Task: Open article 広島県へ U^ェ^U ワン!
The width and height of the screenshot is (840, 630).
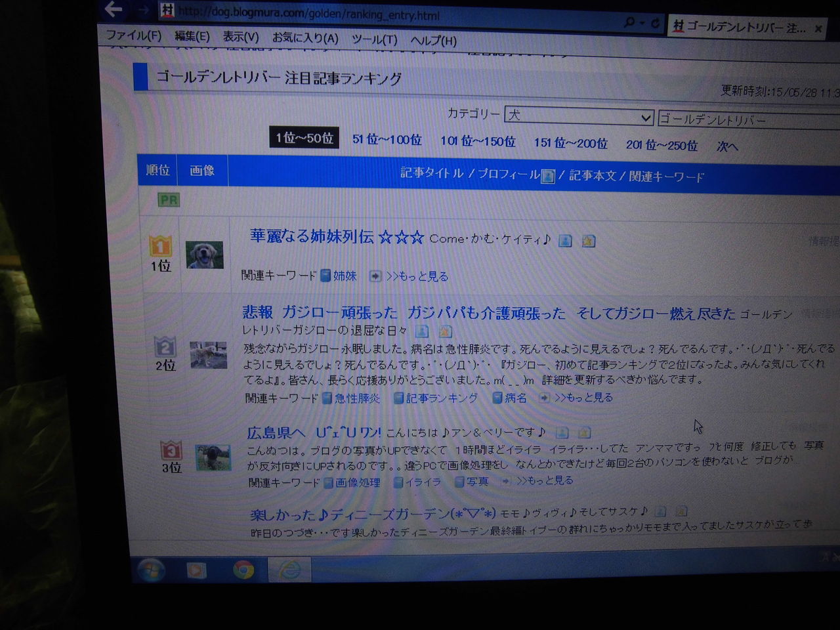Action: click(x=313, y=432)
